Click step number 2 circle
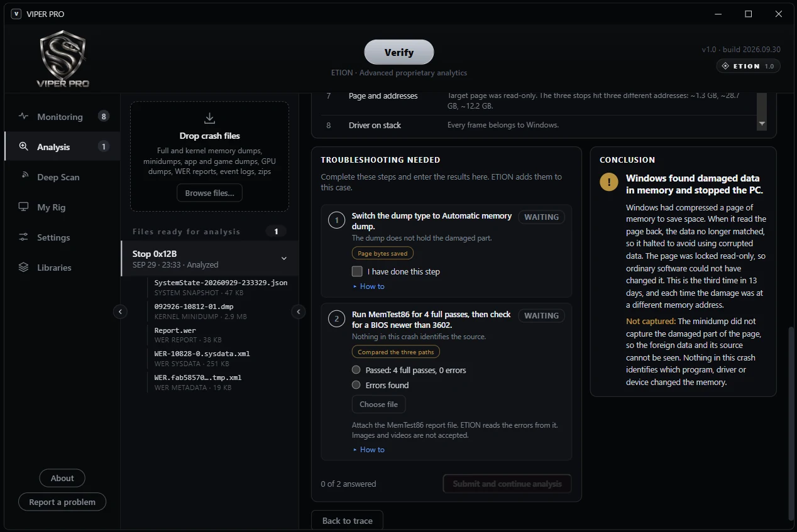 pos(336,319)
